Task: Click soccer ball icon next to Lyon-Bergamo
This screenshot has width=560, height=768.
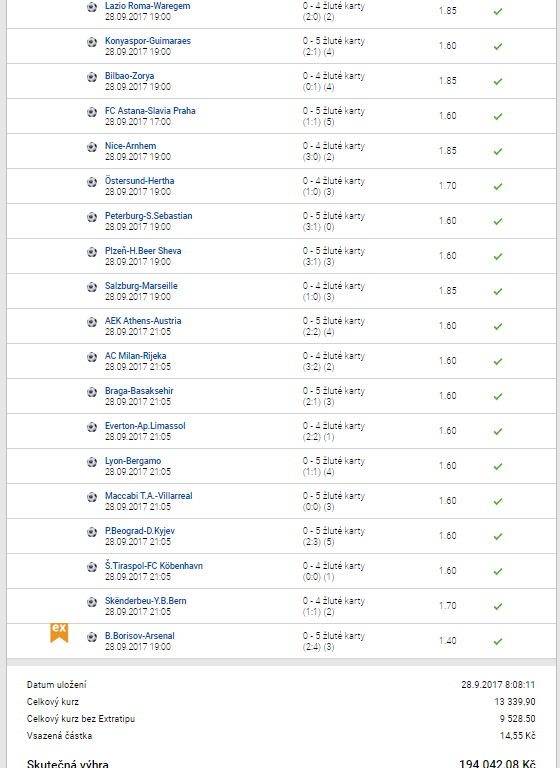Action: [92, 462]
